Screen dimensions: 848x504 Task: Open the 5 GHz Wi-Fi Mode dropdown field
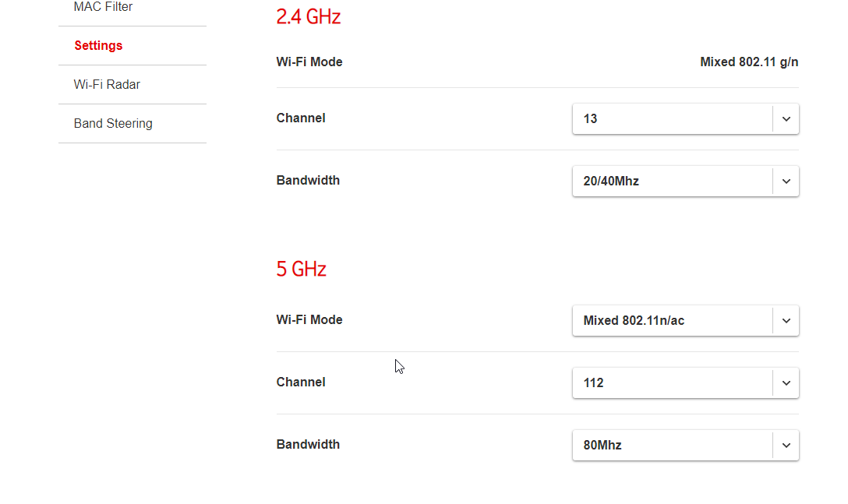(672, 321)
